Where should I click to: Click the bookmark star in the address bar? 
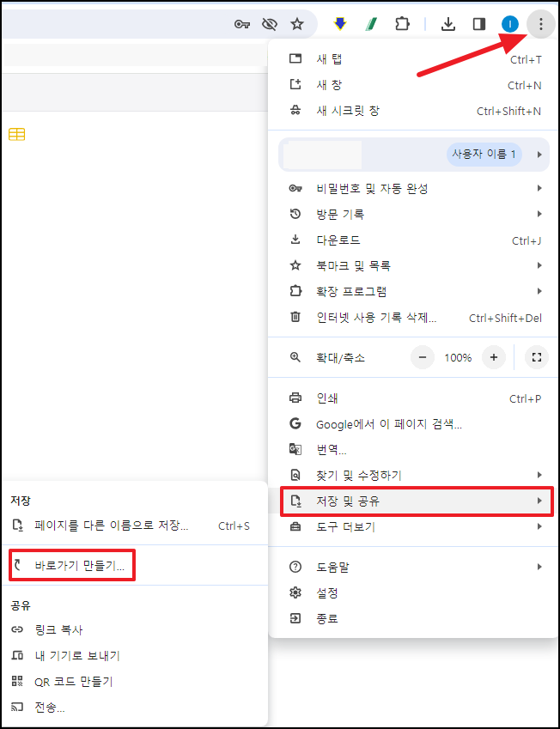pos(296,24)
